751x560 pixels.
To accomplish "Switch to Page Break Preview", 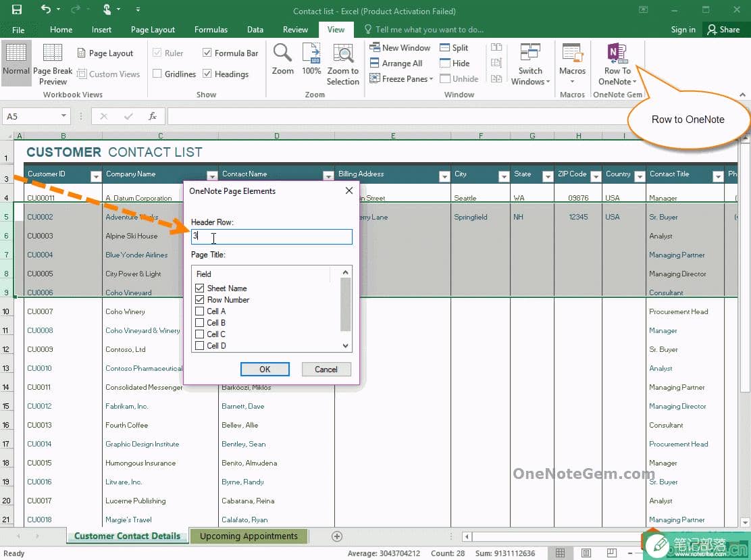I will coord(53,63).
